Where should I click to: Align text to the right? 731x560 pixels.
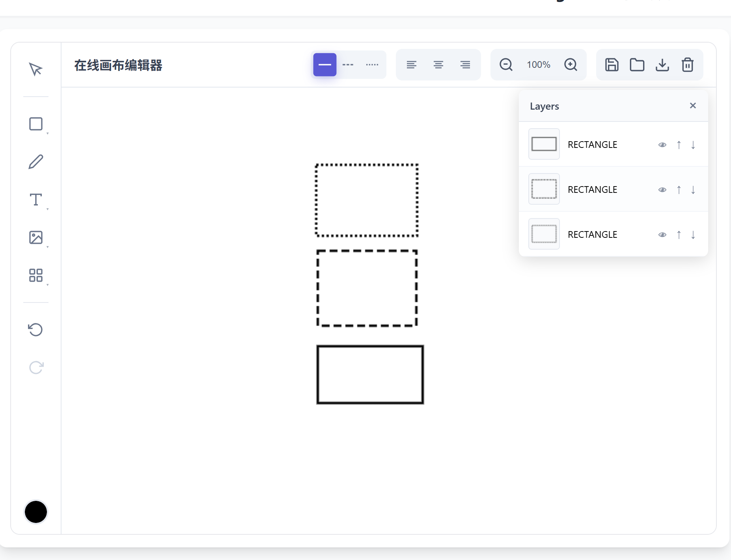point(465,65)
